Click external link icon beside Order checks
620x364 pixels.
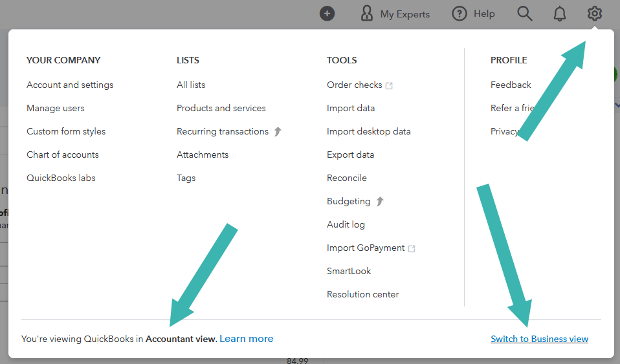pyautogui.click(x=389, y=85)
